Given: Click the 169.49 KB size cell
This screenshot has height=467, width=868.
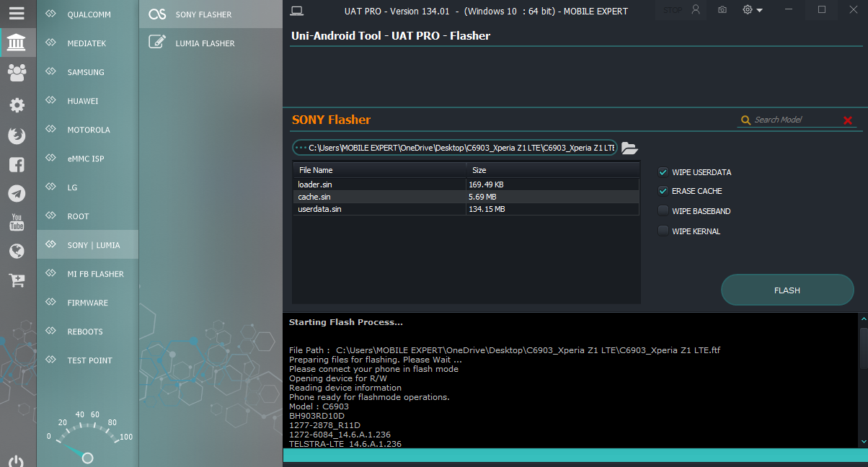Looking at the screenshot, I should point(553,184).
